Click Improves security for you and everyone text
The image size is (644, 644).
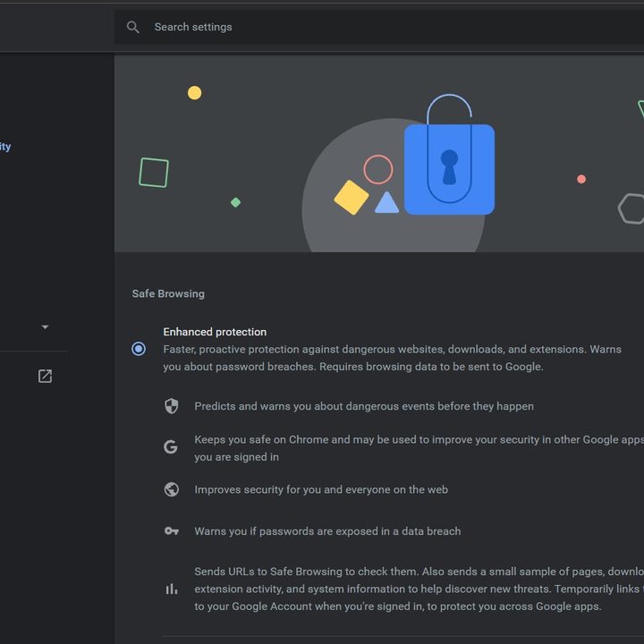tap(321, 489)
